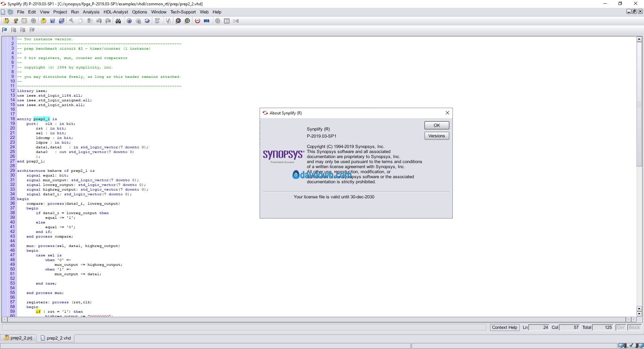The image size is (644, 349).
Task: Click the Open Project toolbar icon
Action: [x=6, y=21]
